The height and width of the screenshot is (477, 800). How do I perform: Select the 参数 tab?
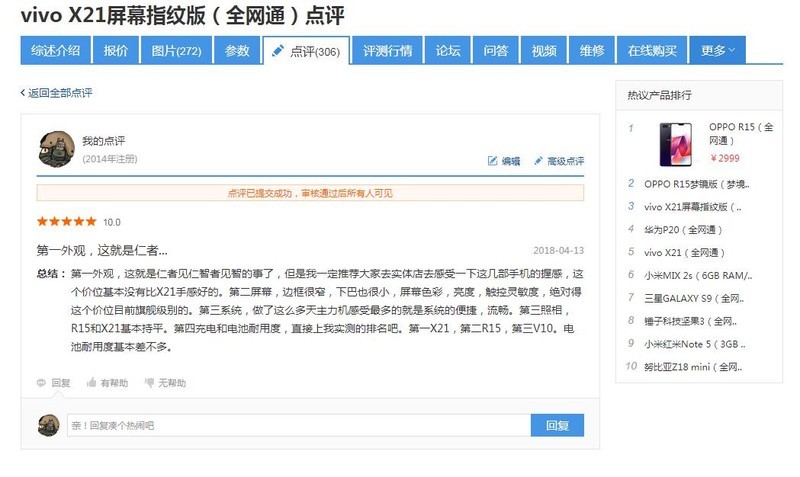click(x=237, y=51)
